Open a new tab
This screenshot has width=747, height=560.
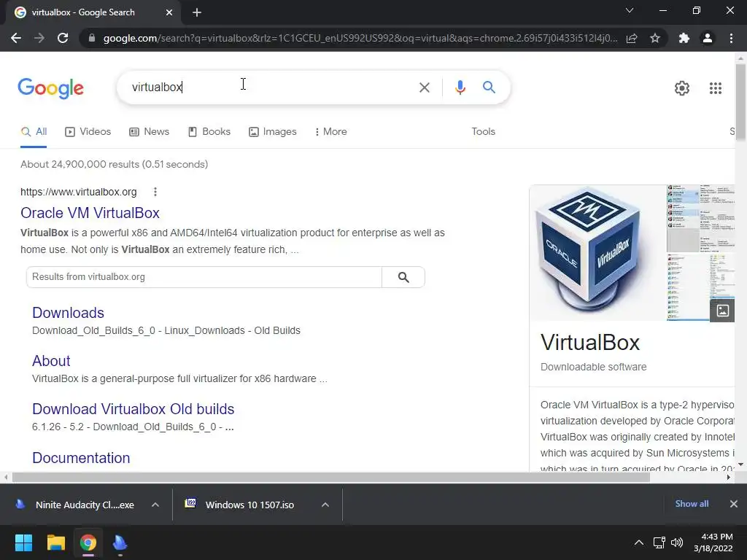coord(197,12)
